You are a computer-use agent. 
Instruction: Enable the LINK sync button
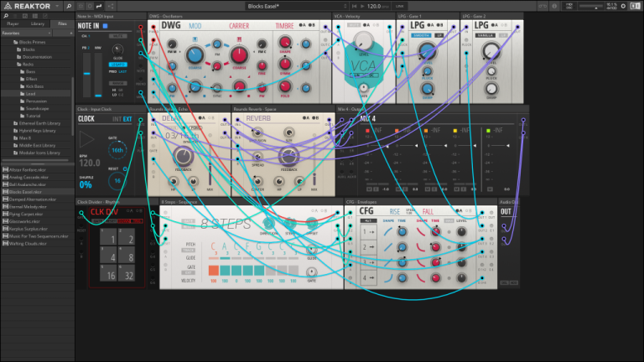(400, 6)
